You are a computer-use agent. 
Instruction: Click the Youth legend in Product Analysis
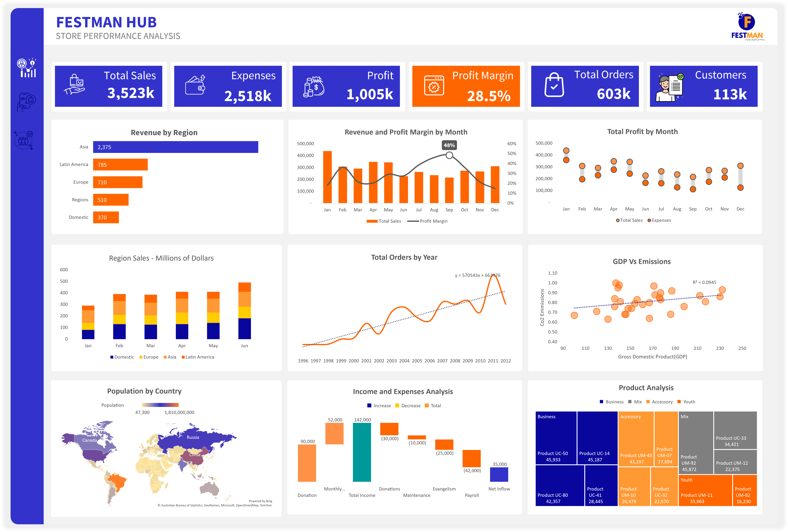click(686, 402)
